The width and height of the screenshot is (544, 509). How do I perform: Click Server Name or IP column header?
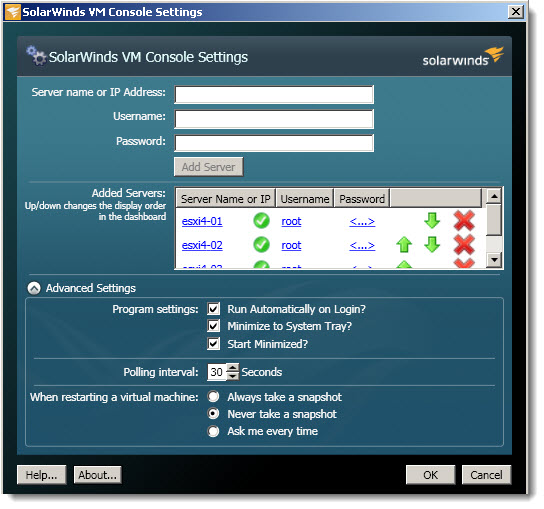[226, 198]
